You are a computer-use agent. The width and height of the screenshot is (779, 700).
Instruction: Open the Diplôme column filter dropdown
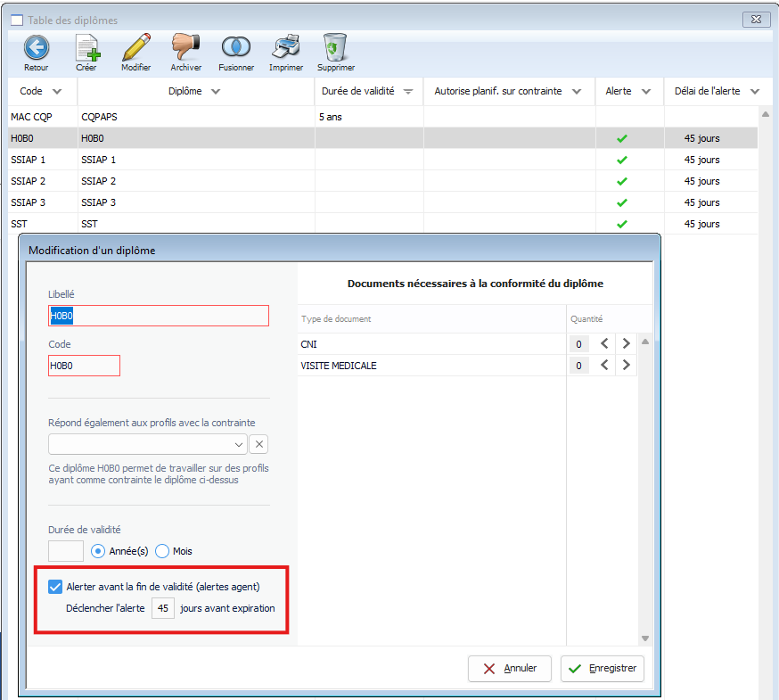tap(216, 92)
